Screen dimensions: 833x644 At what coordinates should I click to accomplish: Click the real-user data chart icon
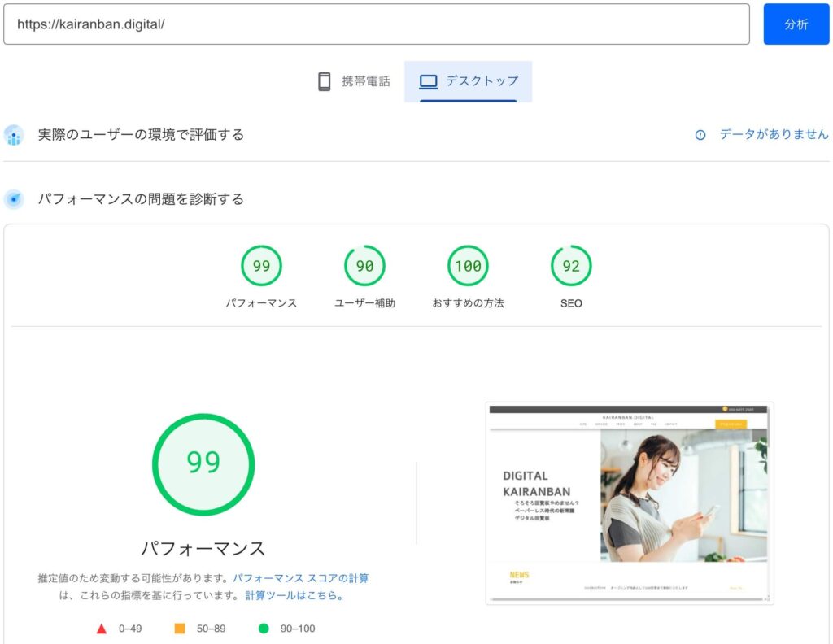[14, 135]
